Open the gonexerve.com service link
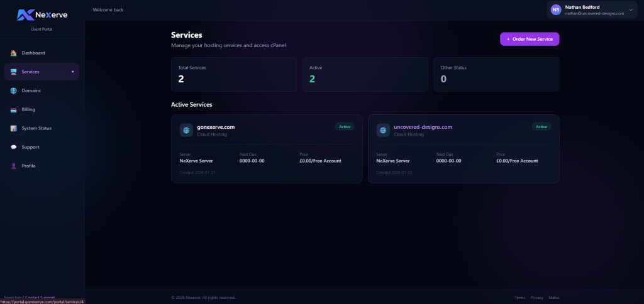 (x=216, y=127)
